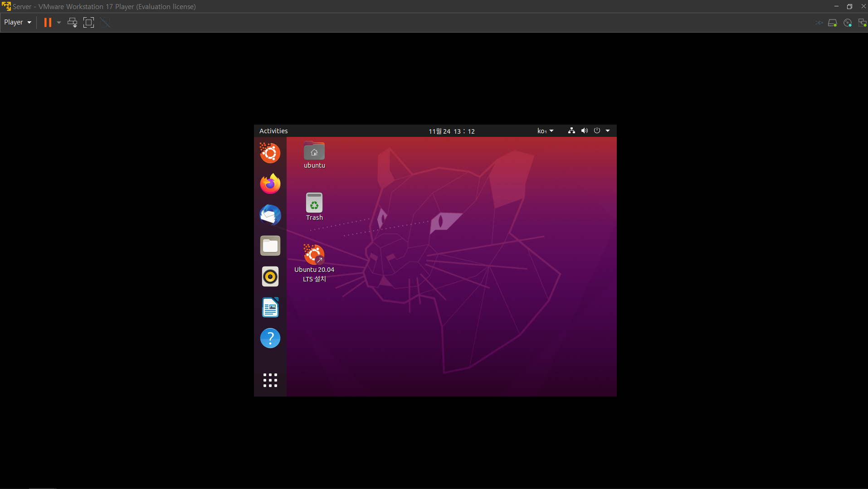Image resolution: width=868 pixels, height=489 pixels.
Task: Select the Trash desktop icon
Action: 314,207
